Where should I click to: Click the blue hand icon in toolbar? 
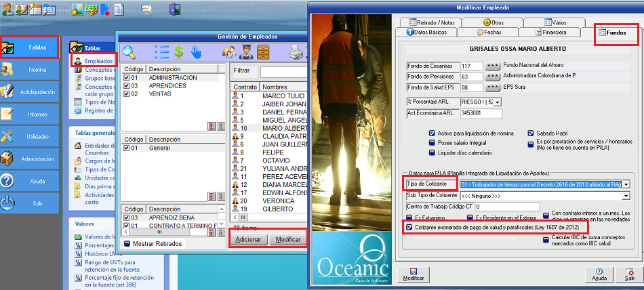197,51
